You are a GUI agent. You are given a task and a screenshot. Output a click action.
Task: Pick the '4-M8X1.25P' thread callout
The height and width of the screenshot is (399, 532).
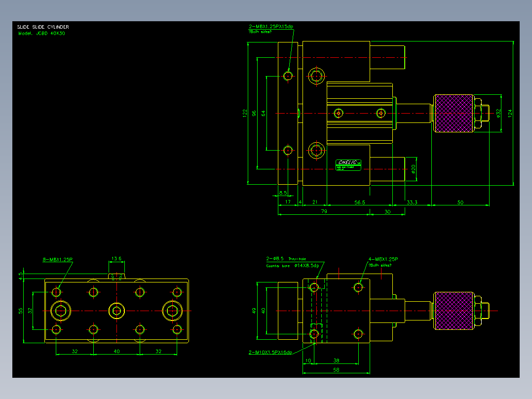coord(383,259)
